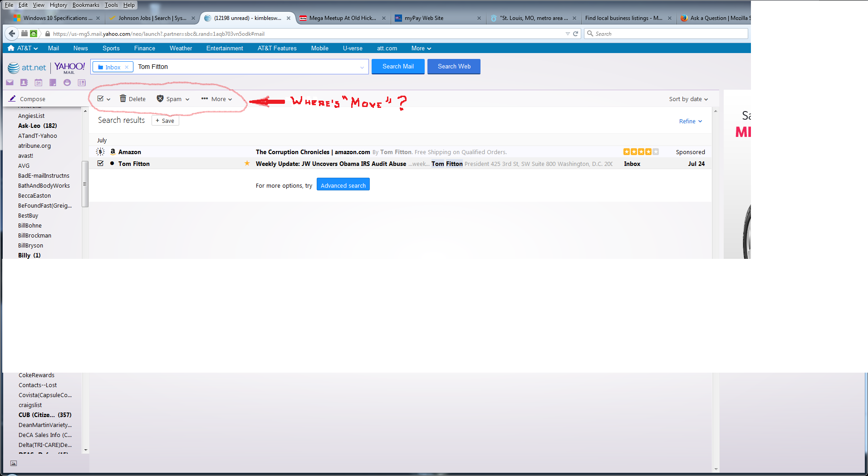The height and width of the screenshot is (476, 868).
Task: Click the Search Mail button
Action: (398, 66)
